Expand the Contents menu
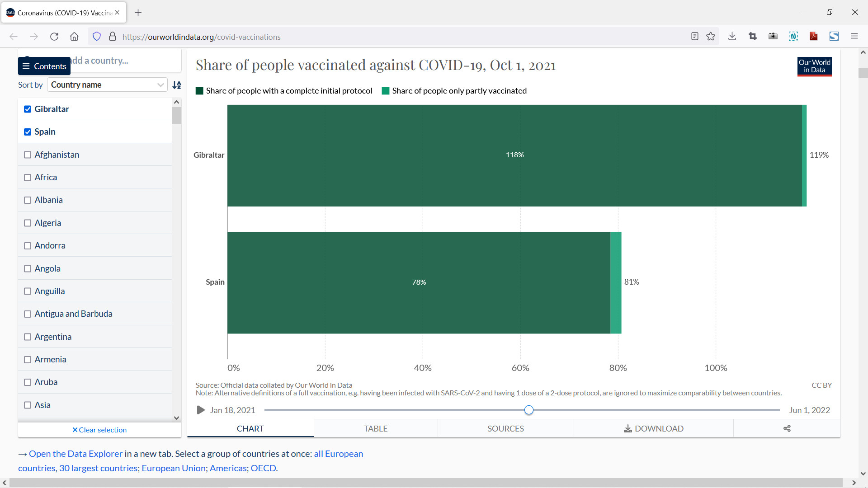Viewport: 868px width, 488px height. click(x=44, y=66)
